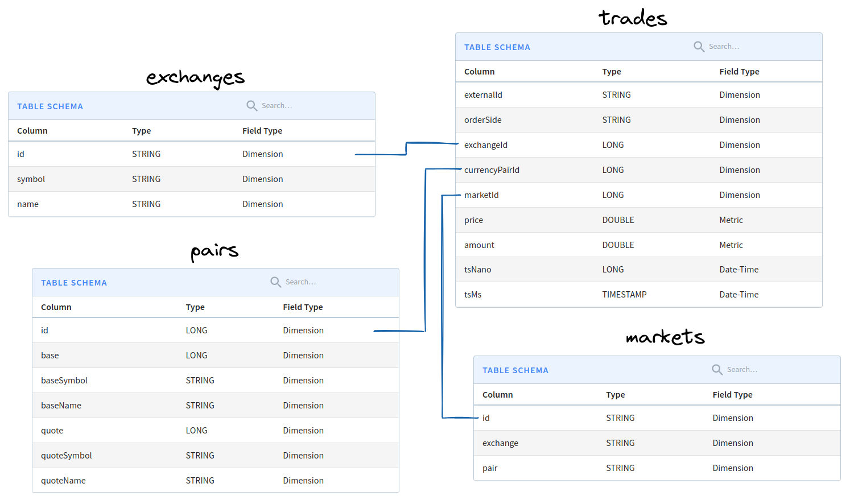Click LONG type in pairs quote row
Screen dimensions: 850x504
(x=196, y=431)
